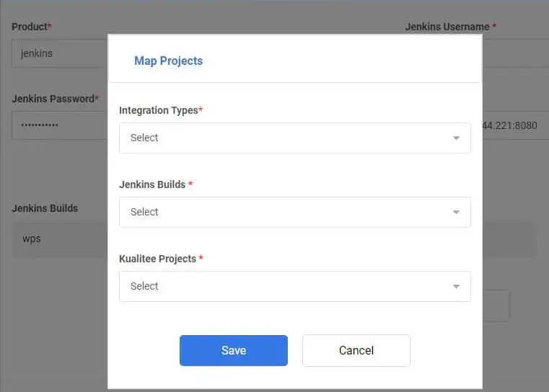Open the Jenkins Builds Select placeholder in dialog

click(144, 212)
